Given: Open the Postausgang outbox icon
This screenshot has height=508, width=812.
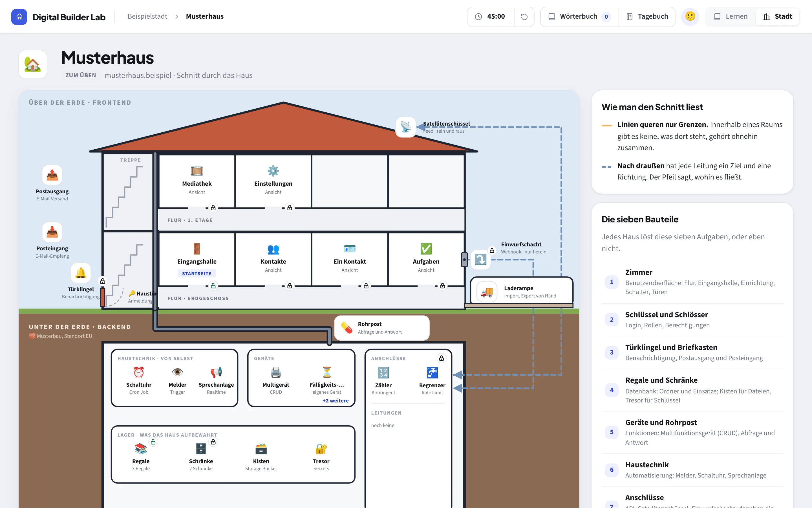Looking at the screenshot, I should point(52,175).
